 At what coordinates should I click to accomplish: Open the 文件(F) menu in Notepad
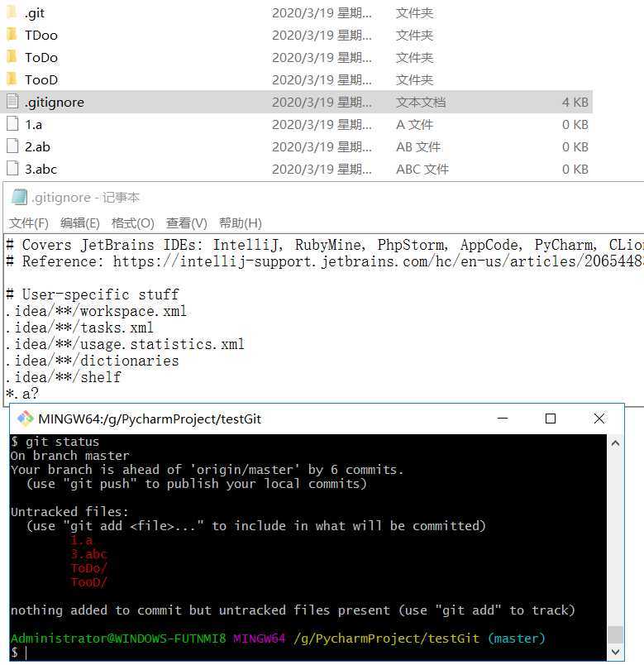29,223
